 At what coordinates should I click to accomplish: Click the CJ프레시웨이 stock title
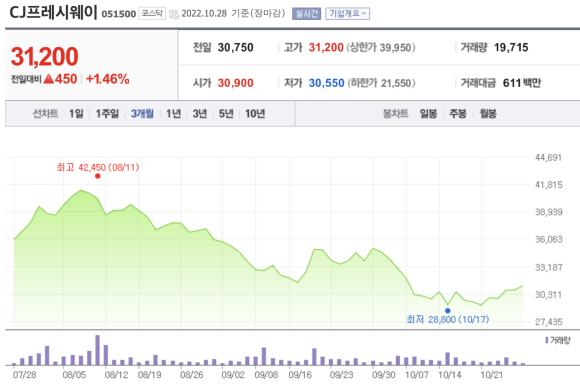pyautogui.click(x=53, y=12)
